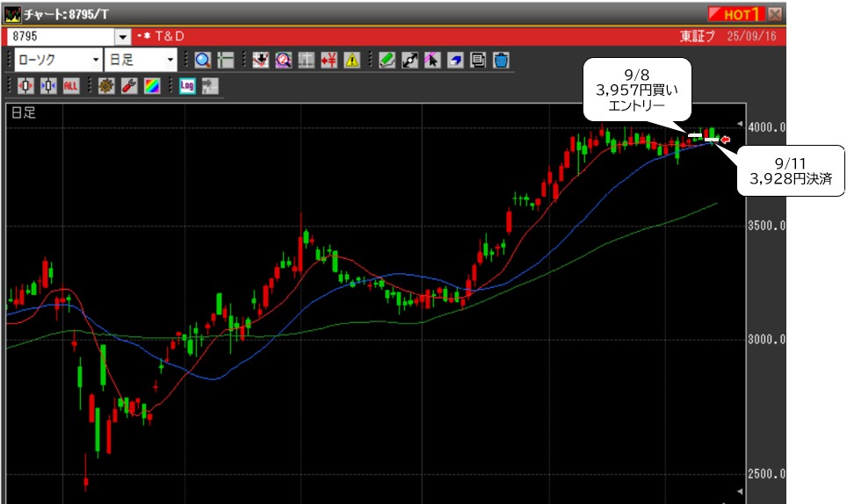Click the gray scale-ruler chart icon
847x504 pixels.
pos(307,60)
